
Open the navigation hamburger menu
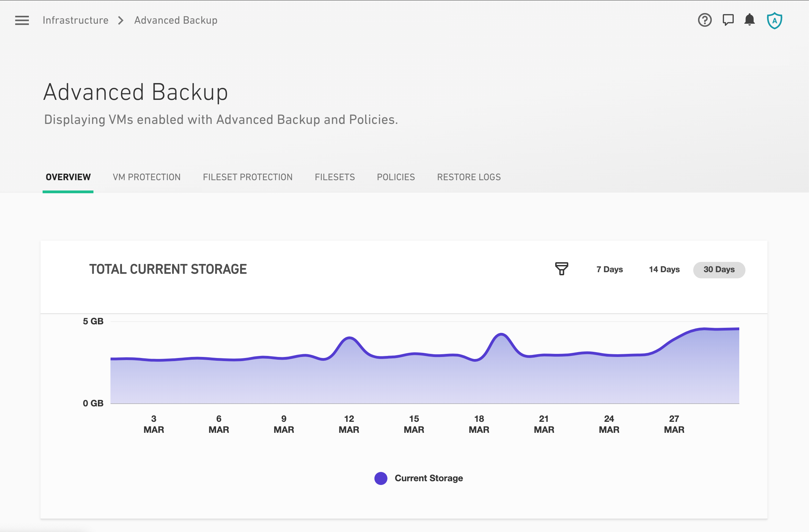point(22,20)
